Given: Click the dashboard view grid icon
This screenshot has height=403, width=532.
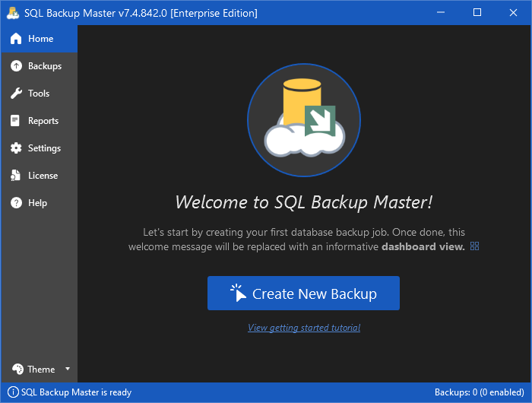Looking at the screenshot, I should click(x=475, y=246).
